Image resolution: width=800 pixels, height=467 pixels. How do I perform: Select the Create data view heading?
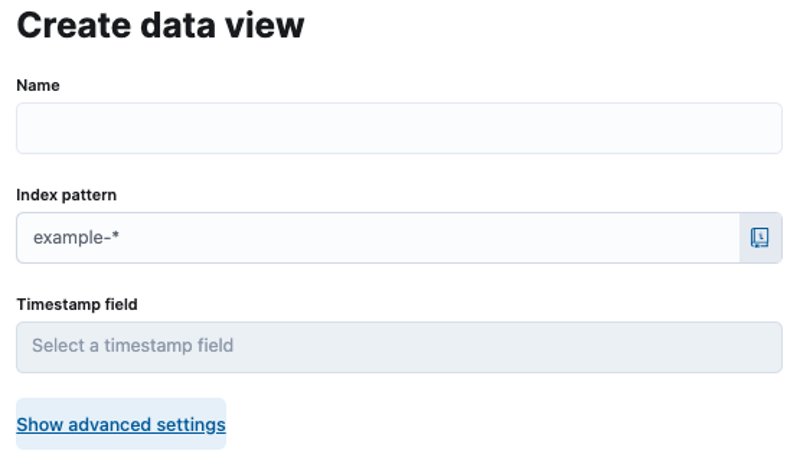tap(160, 25)
